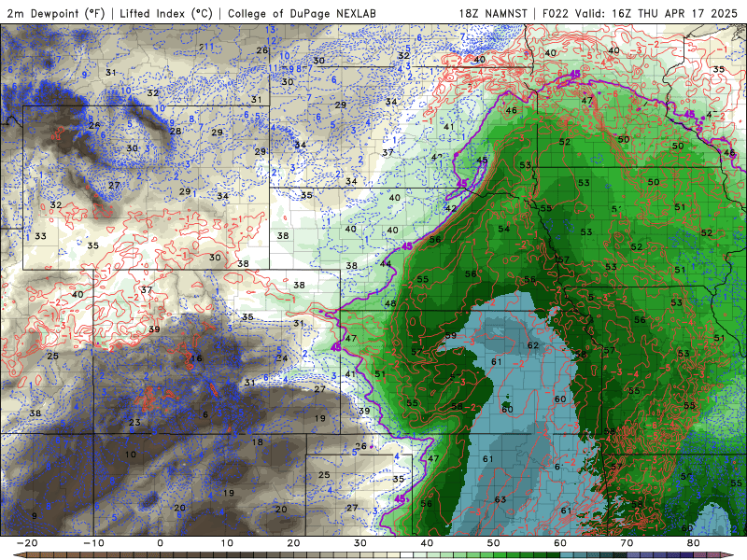Click the 'Lifted Index (°C)' title text
Image resolution: width=747 pixels, height=560 pixels.
(x=166, y=13)
